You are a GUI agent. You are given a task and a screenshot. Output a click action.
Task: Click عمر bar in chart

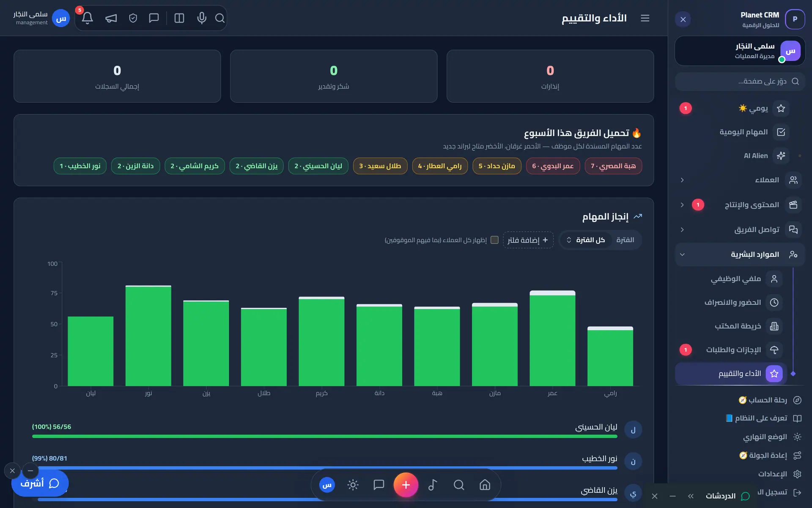coord(552,338)
